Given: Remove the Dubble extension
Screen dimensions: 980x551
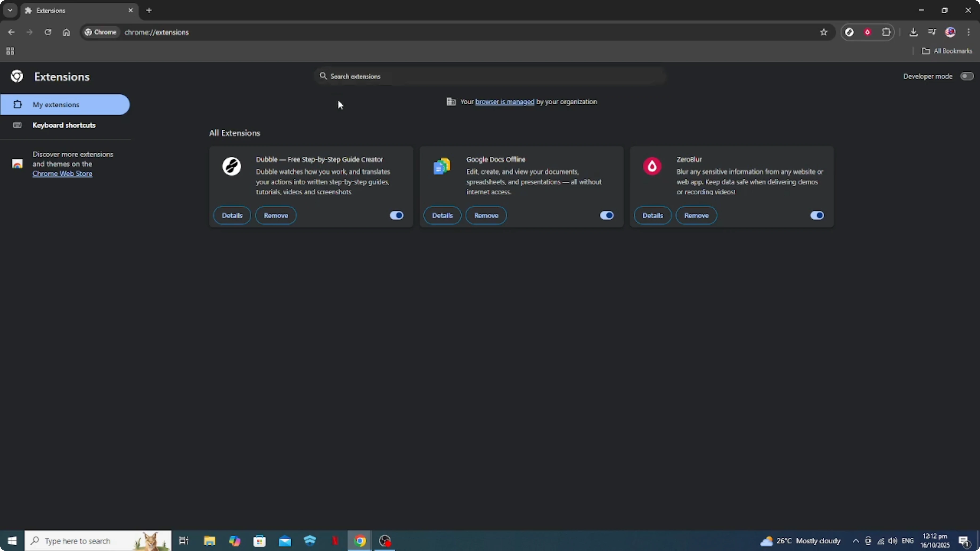Looking at the screenshot, I should [276, 216].
